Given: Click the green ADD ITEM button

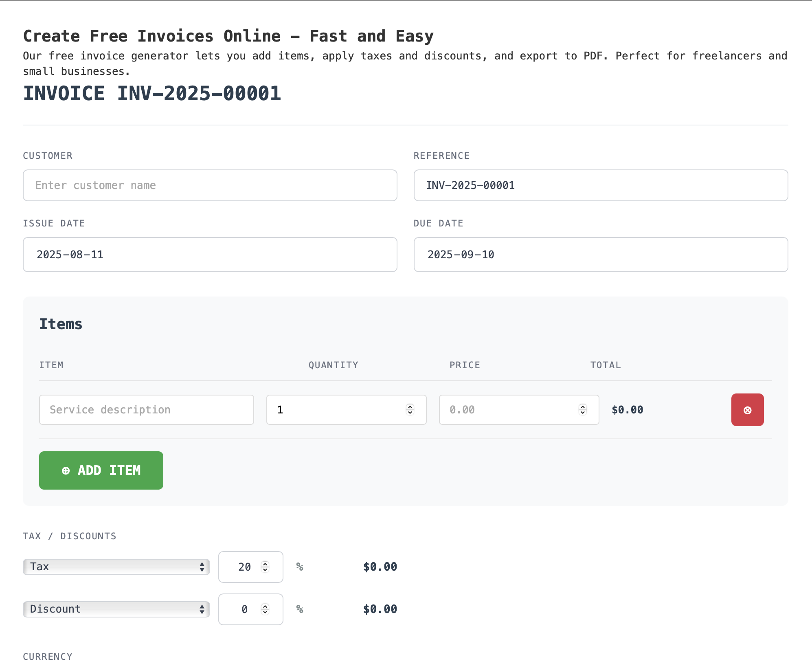Looking at the screenshot, I should point(101,470).
